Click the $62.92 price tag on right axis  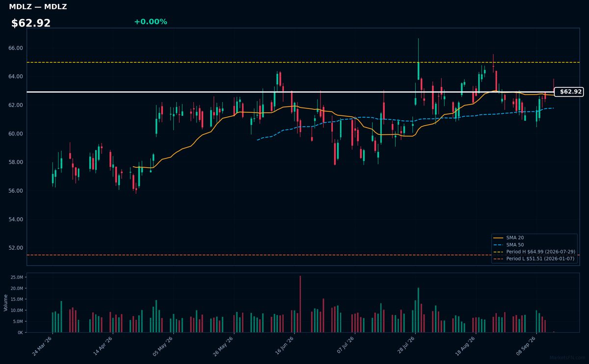click(x=568, y=92)
